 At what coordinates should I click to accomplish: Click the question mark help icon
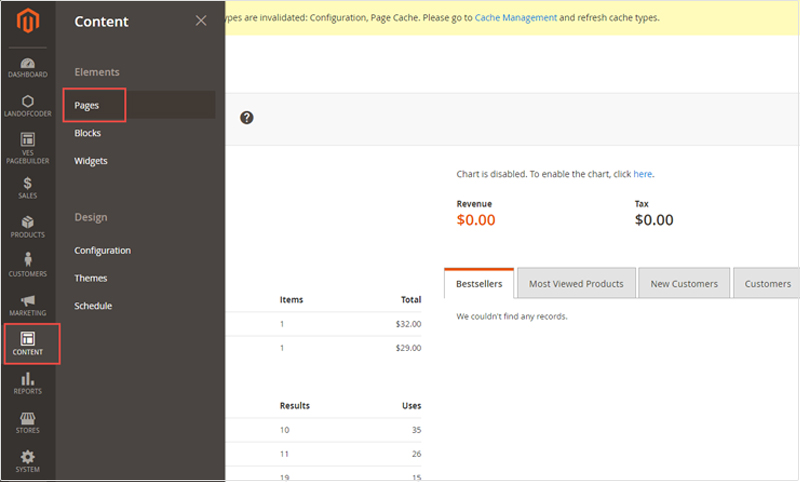coord(247,118)
